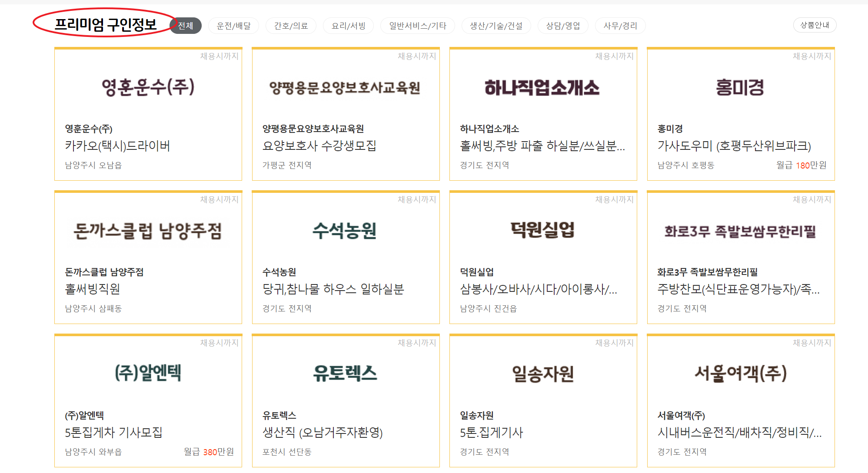868x473 pixels.
Task: Click the 남양주시 오남읍 location text
Action: coord(93,165)
